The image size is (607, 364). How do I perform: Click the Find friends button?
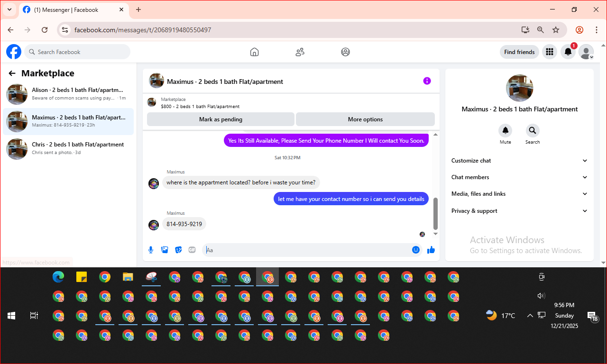pos(519,52)
